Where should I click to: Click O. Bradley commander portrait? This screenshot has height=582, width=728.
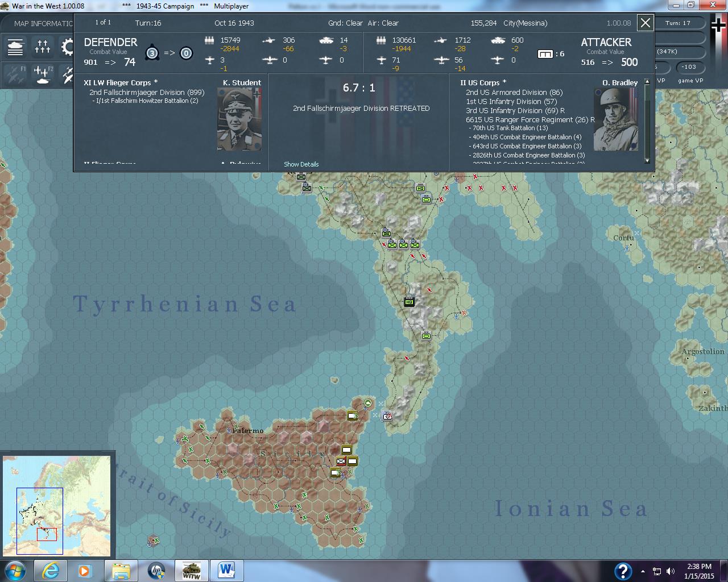click(615, 119)
